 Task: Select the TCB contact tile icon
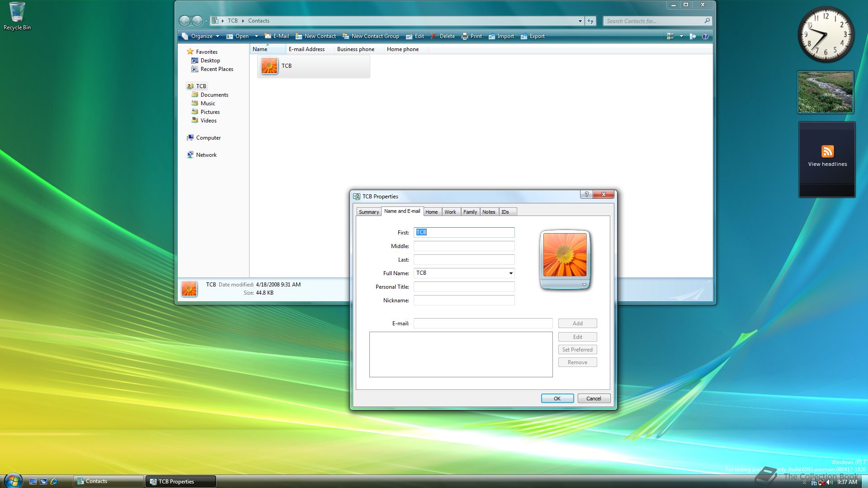click(x=269, y=66)
